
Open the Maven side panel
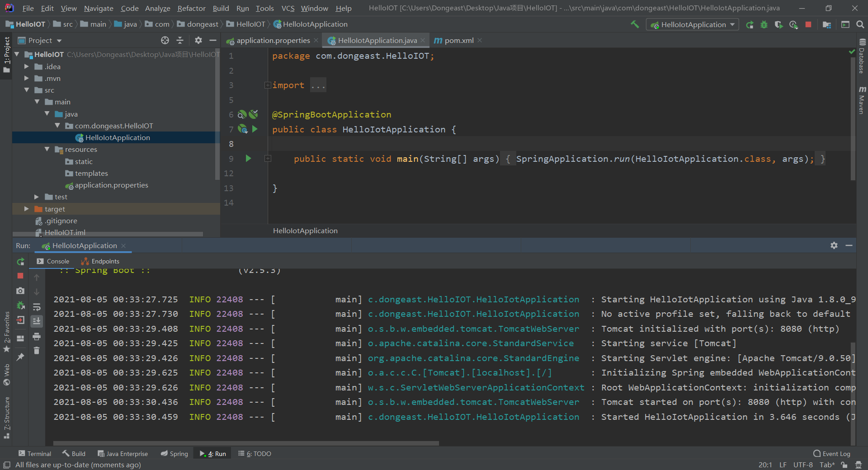pyautogui.click(x=862, y=100)
